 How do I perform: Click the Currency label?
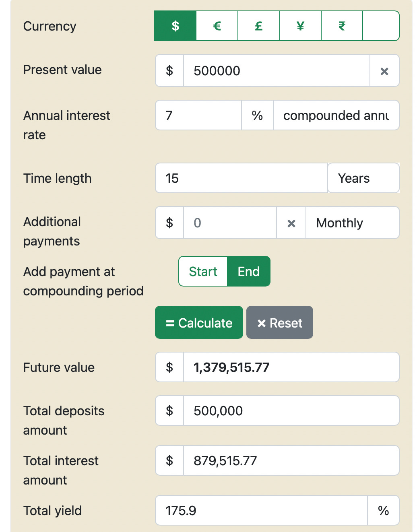click(50, 27)
